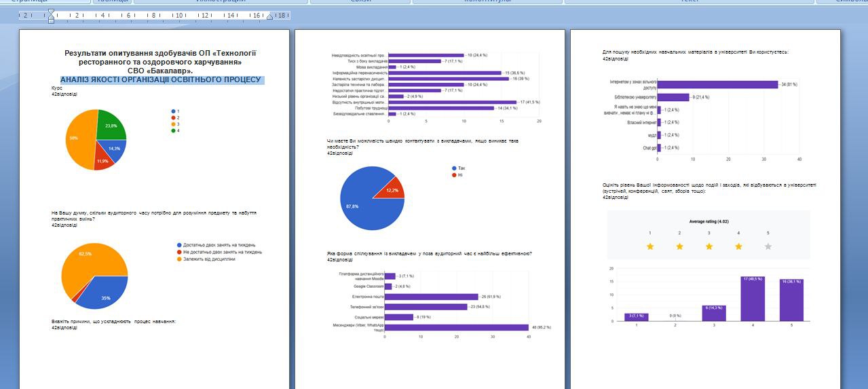Select the Курс pie chart image

click(95, 139)
